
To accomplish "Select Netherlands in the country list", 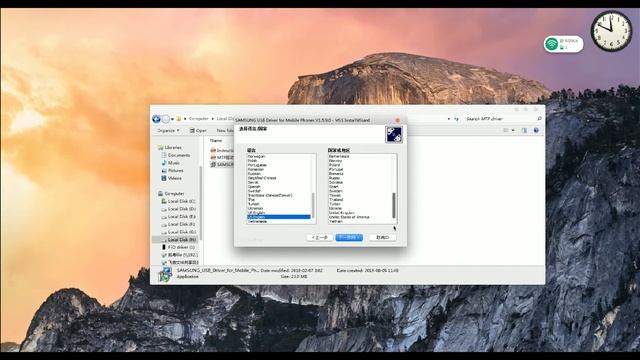I will (x=339, y=156).
